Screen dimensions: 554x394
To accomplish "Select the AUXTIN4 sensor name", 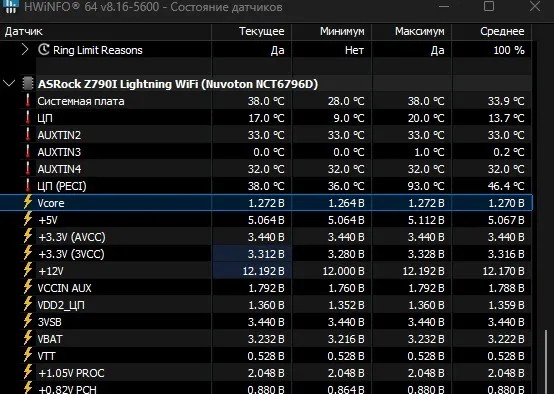I will pyautogui.click(x=59, y=169).
